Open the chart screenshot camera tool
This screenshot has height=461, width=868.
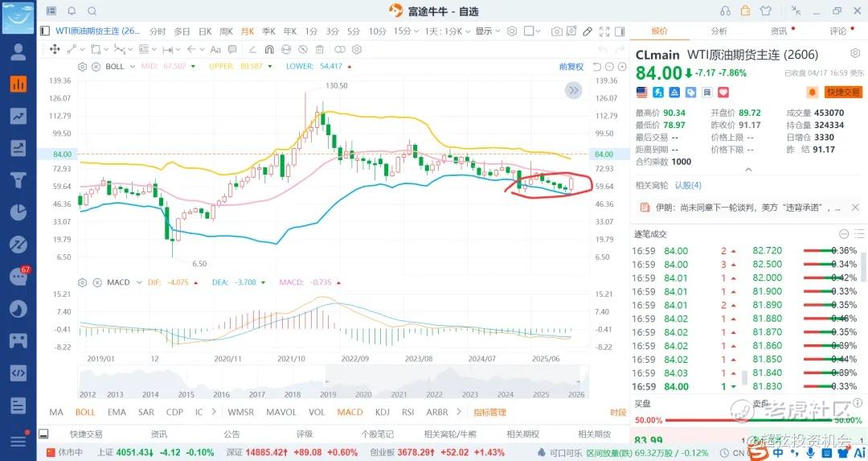(556, 31)
